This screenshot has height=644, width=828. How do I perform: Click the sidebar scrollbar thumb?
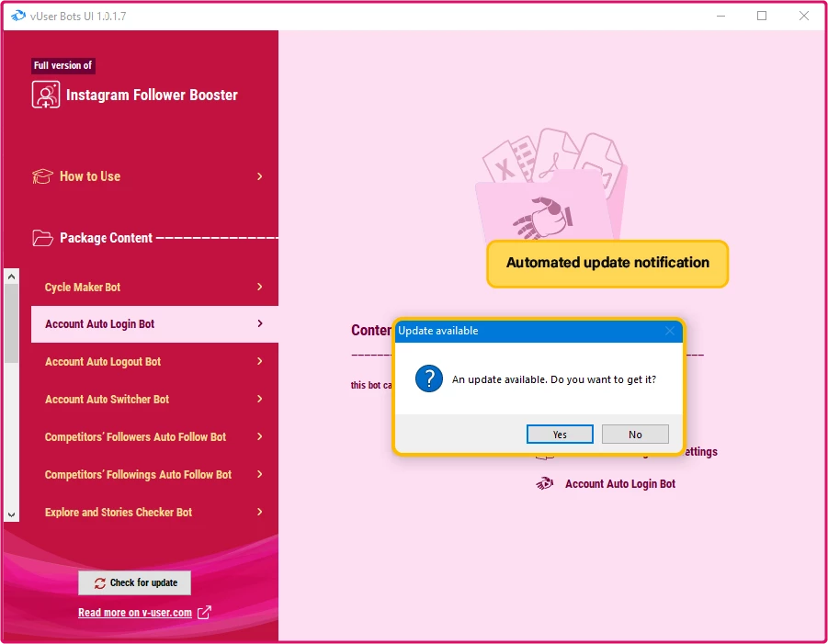click(12, 323)
